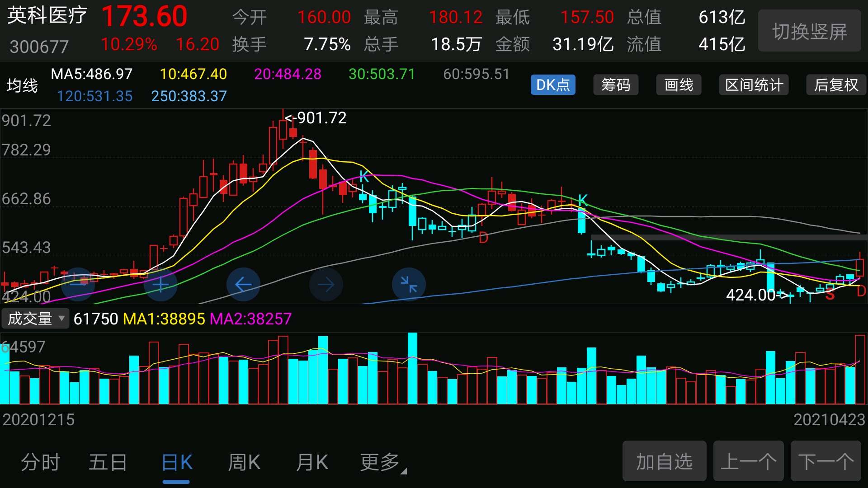Open the 月K monthly chart tab

pyautogui.click(x=312, y=461)
